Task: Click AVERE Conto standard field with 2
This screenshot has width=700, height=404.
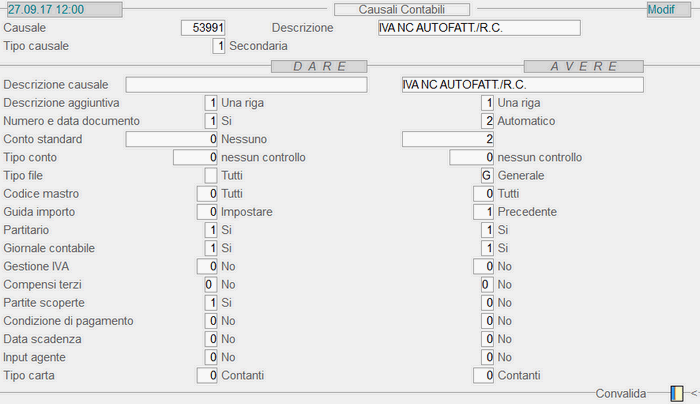Action: (447, 139)
